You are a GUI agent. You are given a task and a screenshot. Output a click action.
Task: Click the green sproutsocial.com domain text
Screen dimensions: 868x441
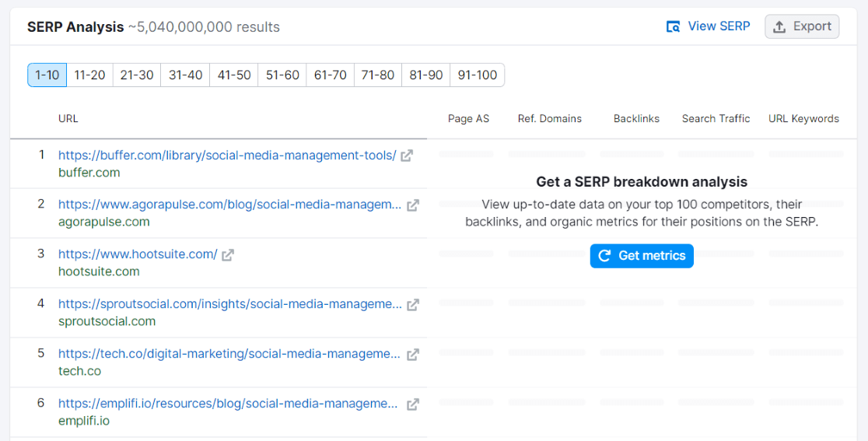pyautogui.click(x=107, y=321)
